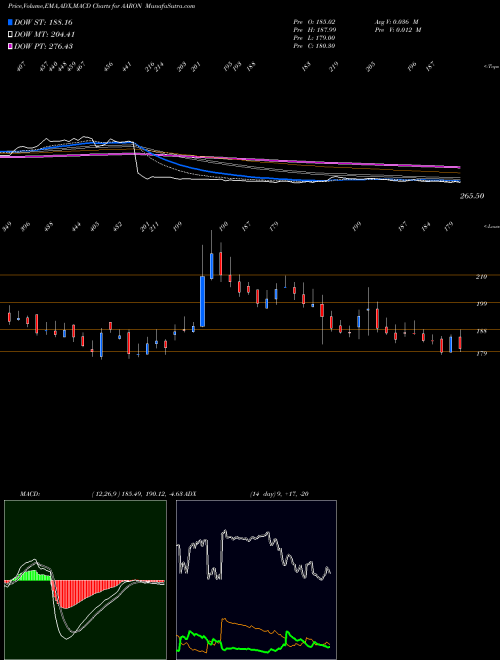The image size is (500, 660).
Task: Click the 'Pre H: 187.99' value
Action: 314,29
